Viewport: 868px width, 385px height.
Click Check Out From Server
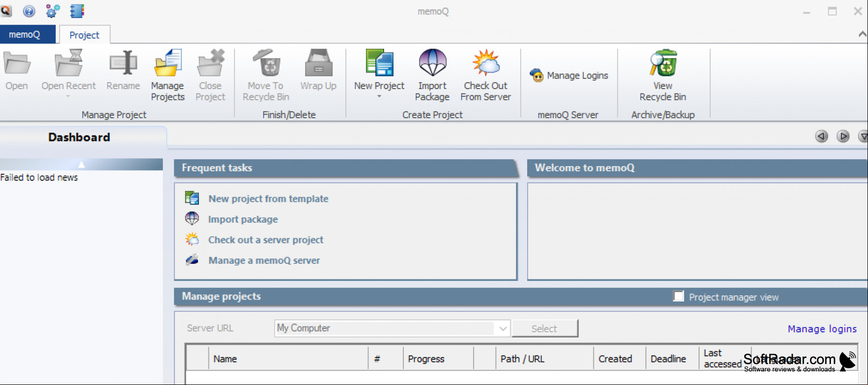[486, 75]
